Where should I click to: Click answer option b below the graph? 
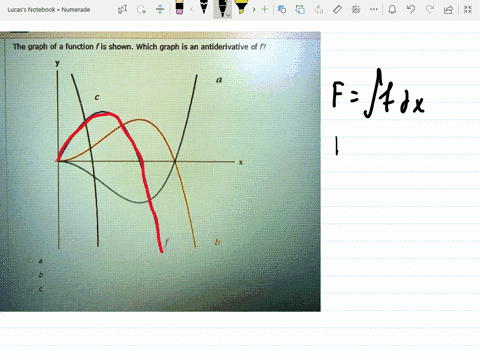click(41, 275)
